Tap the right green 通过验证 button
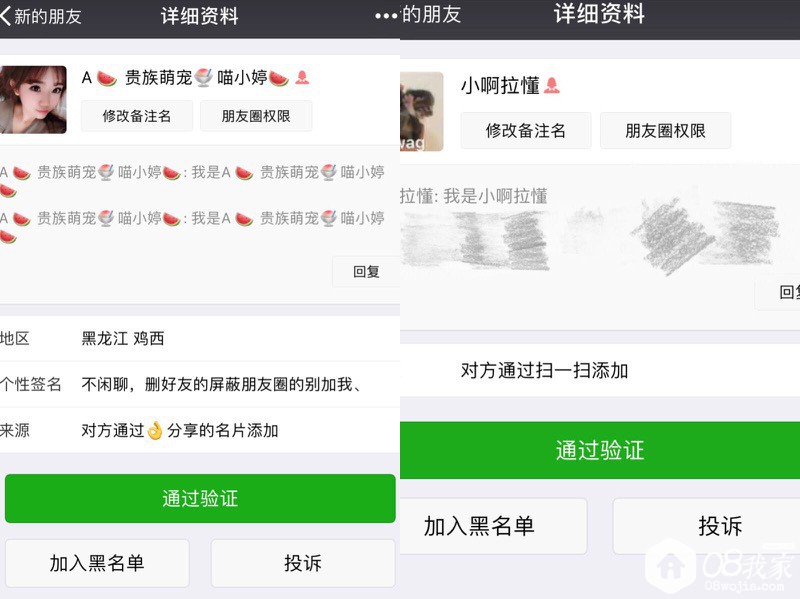Image resolution: width=800 pixels, height=599 pixels. pos(600,450)
